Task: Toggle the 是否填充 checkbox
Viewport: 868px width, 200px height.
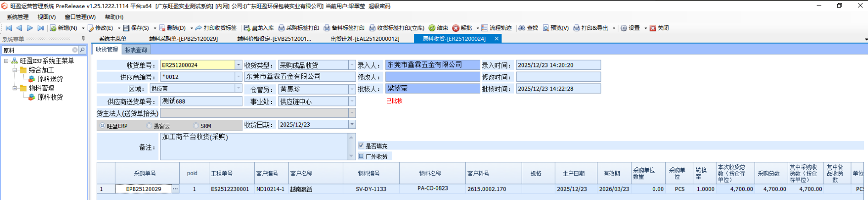Action: click(x=361, y=145)
